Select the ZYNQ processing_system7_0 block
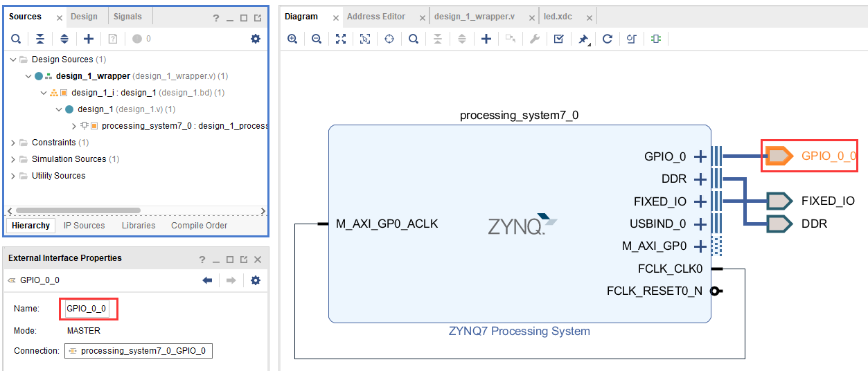This screenshot has width=868, height=371. tap(520, 224)
